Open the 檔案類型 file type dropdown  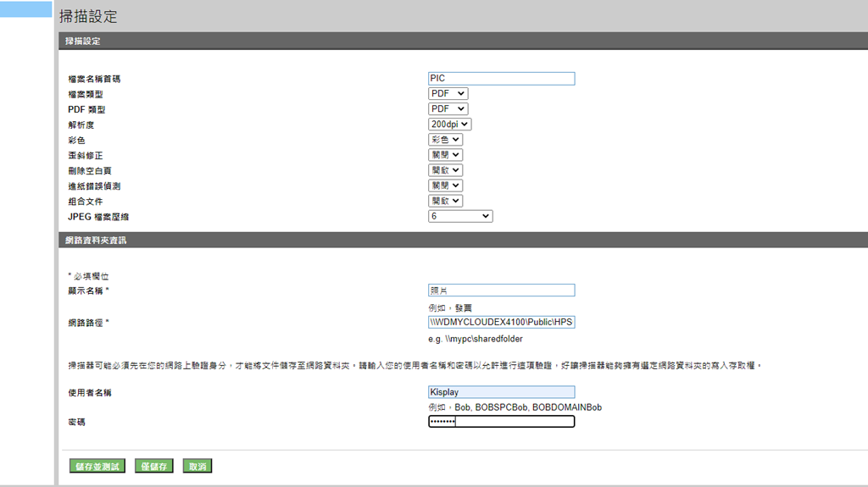448,94
